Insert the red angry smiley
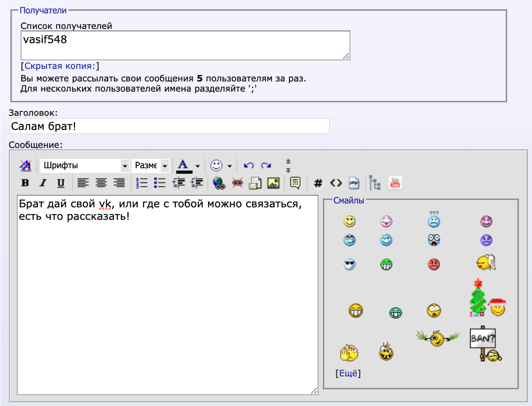532x406 pixels. pos(434,264)
